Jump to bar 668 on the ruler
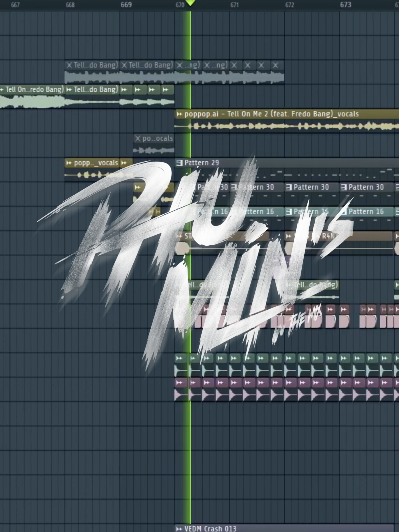 point(70,5)
